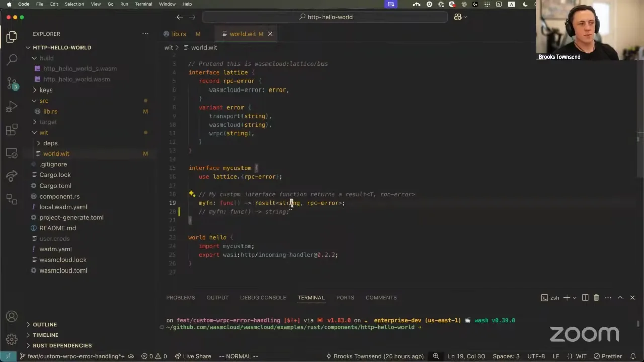Toggle Prettier formatter in status bar

pos(608,356)
